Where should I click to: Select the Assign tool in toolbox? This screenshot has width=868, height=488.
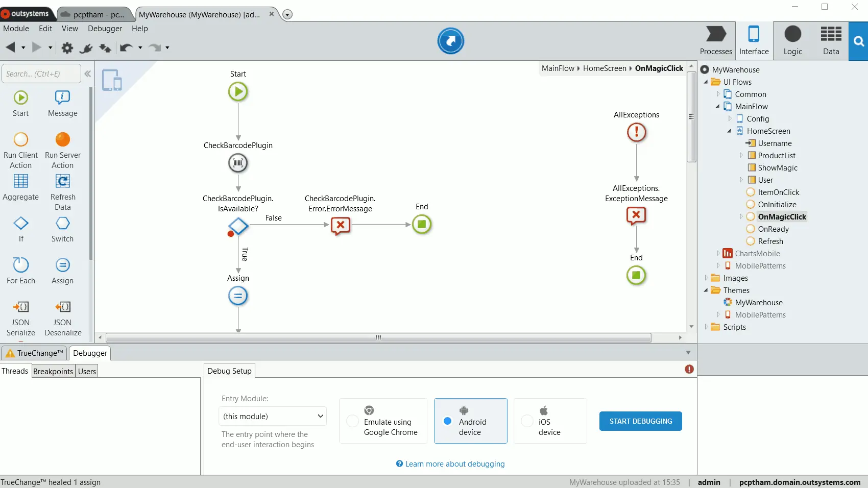tap(62, 271)
